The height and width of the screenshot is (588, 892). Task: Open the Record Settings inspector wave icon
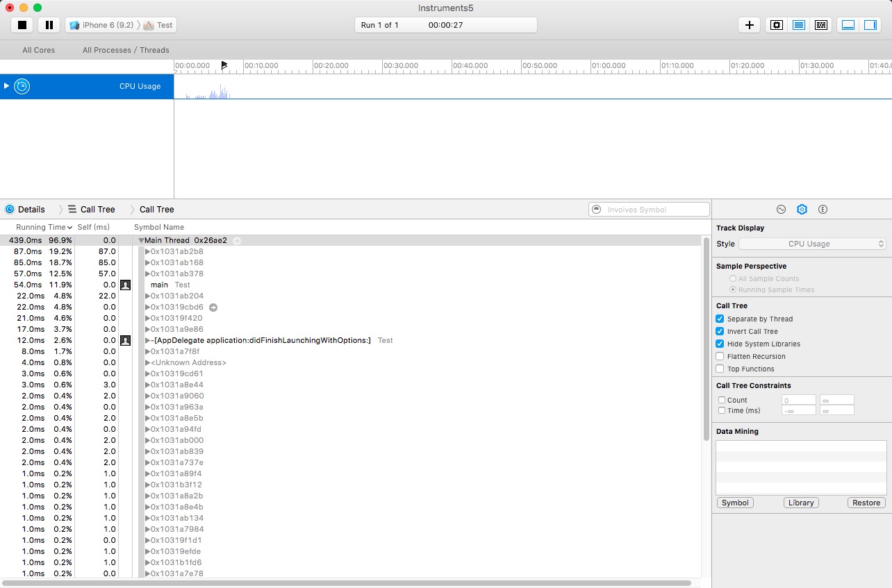click(x=781, y=210)
